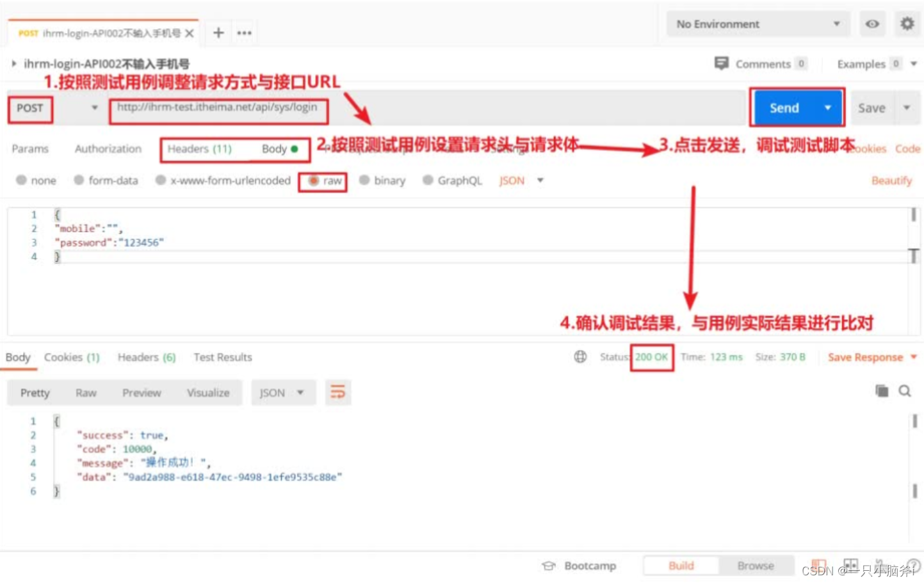Open the Save Response dropdown
This screenshot has width=924, height=583.
(x=872, y=357)
